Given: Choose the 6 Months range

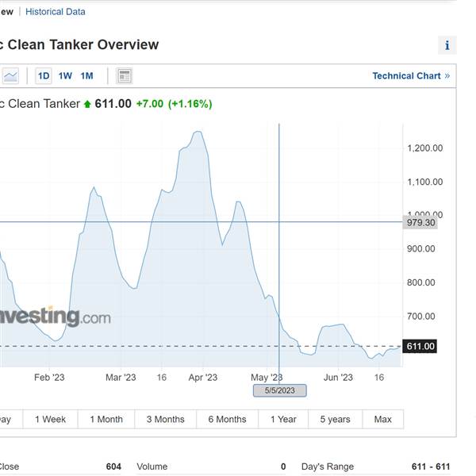Looking at the screenshot, I should [228, 419].
